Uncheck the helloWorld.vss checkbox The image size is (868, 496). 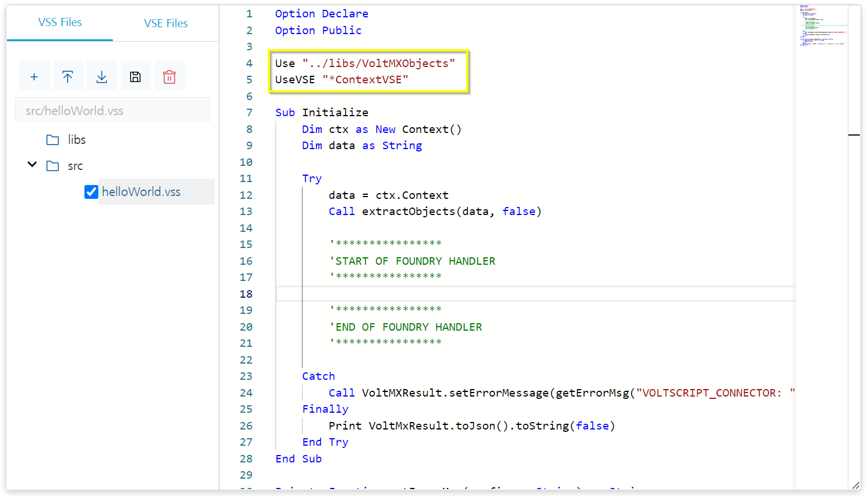pyautogui.click(x=91, y=192)
